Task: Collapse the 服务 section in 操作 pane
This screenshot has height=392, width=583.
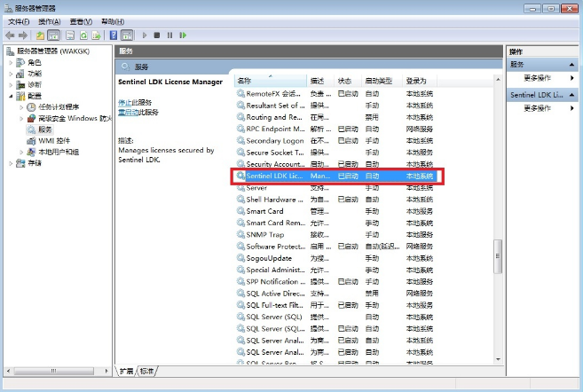Action: coord(571,65)
